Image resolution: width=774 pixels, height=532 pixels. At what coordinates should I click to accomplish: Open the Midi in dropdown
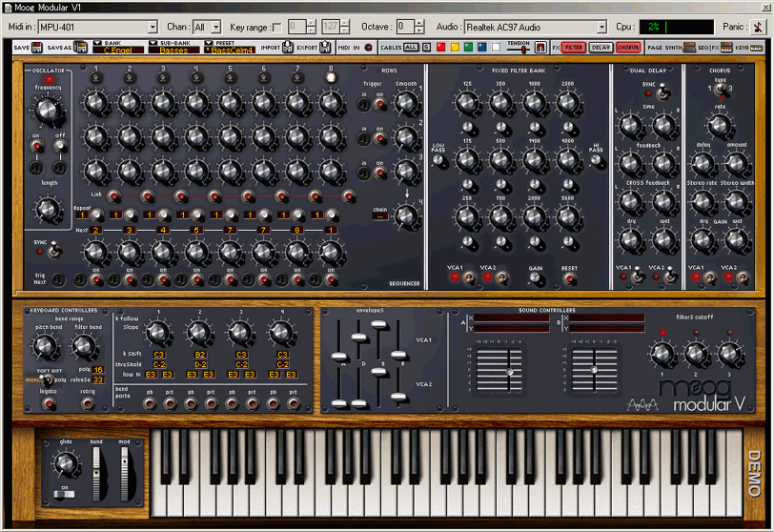coord(153,27)
